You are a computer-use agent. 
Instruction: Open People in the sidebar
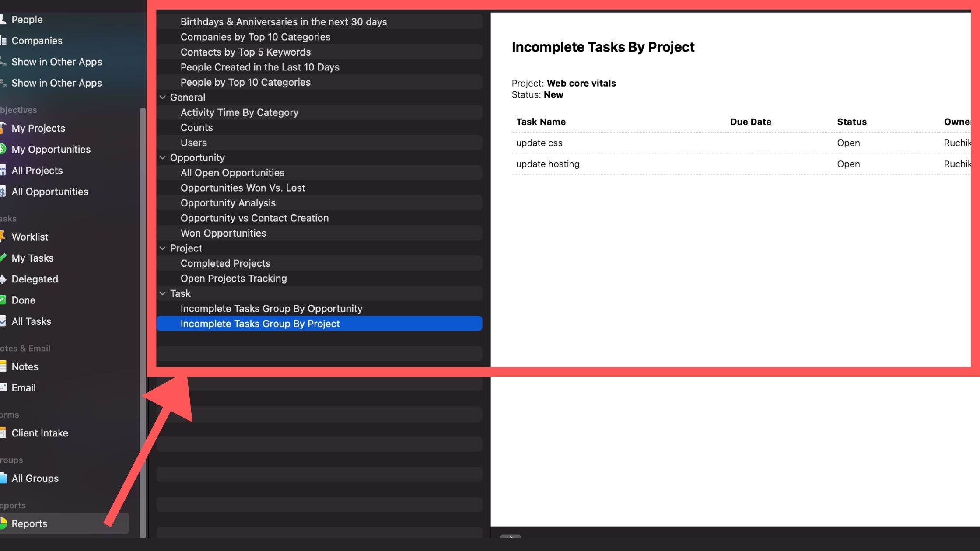27,20
